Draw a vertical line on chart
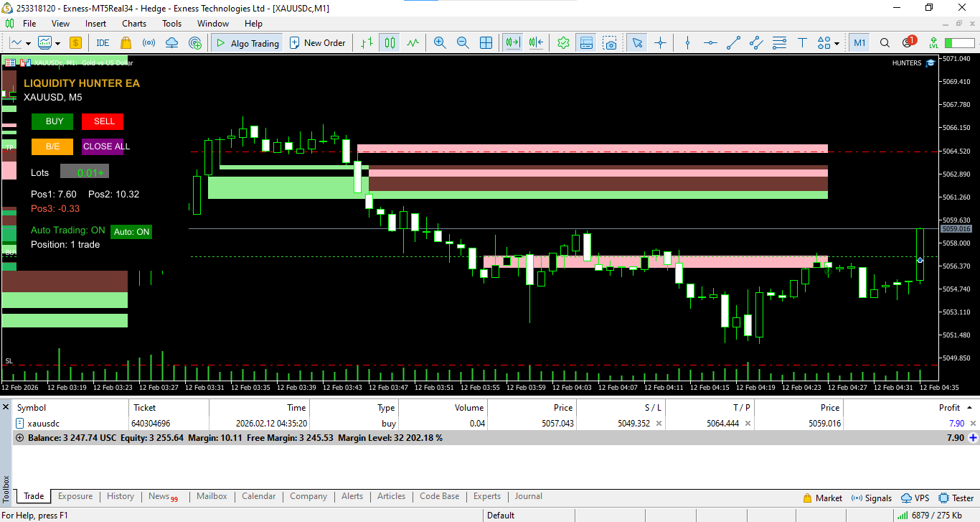Screen dimensions: 980x522 [687, 43]
